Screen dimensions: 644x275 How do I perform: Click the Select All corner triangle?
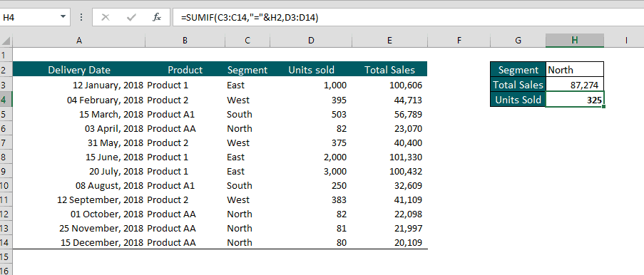click(x=6, y=41)
